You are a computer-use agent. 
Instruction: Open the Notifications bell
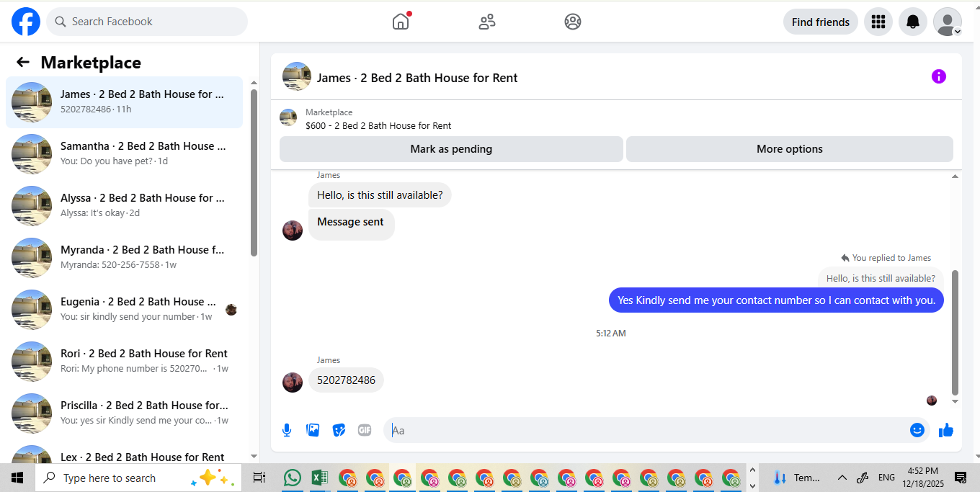click(x=912, y=22)
